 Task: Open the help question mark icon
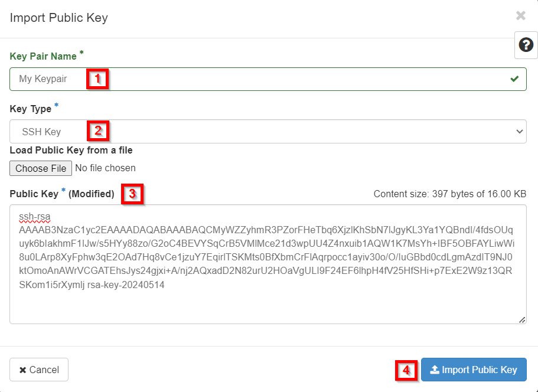(x=526, y=45)
